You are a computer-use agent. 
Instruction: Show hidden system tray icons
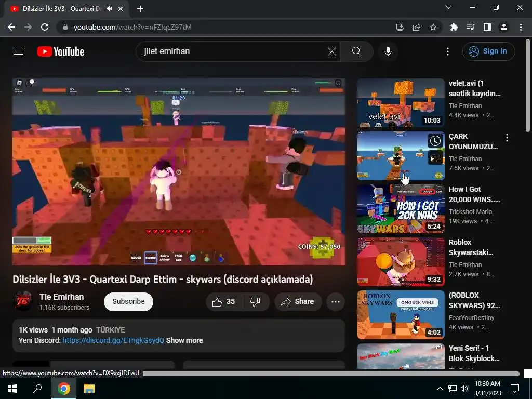point(440,389)
